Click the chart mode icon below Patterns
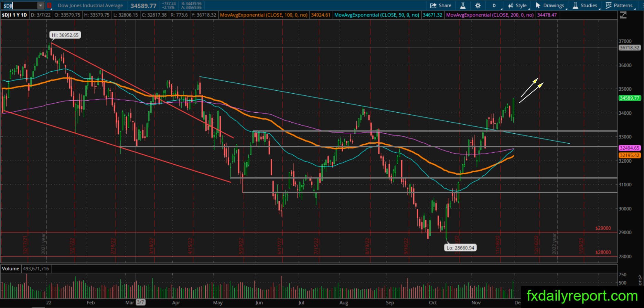Screen dimensions: 644x308 [x=623, y=15]
